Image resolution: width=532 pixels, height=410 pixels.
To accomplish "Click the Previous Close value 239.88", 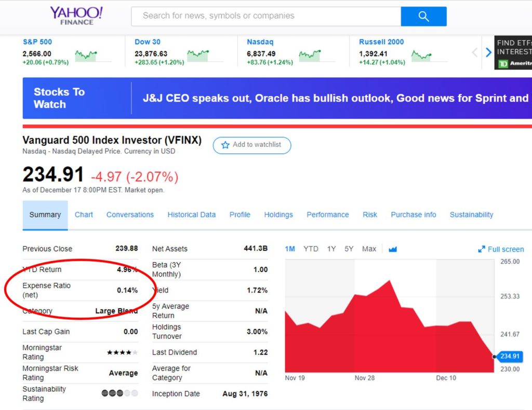I will tap(127, 249).
